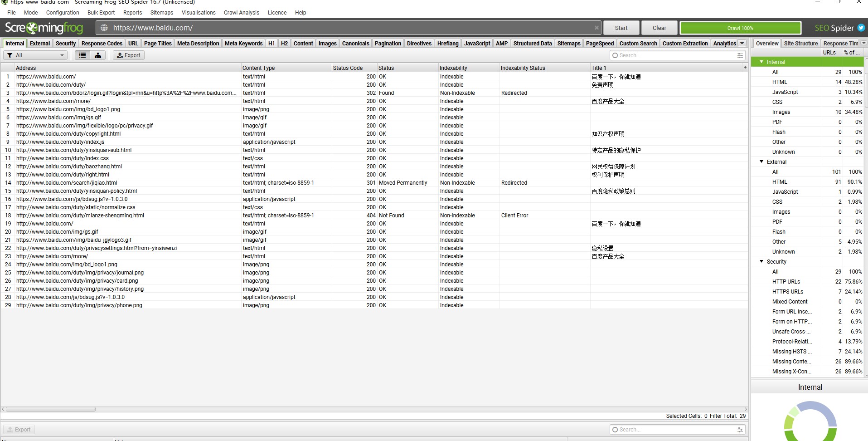
Task: Click the bottom panel Search field
Action: pyautogui.click(x=678, y=430)
